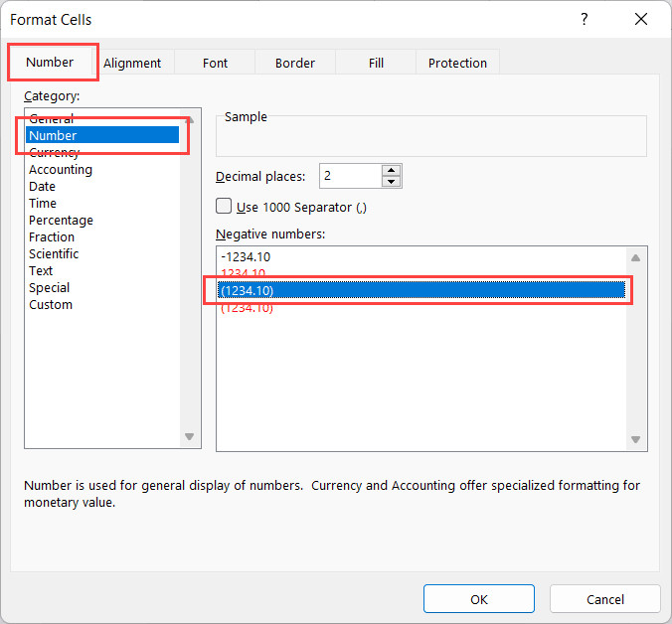Select Currency in the Category list
Viewport: 672px width, 624px height.
(54, 153)
